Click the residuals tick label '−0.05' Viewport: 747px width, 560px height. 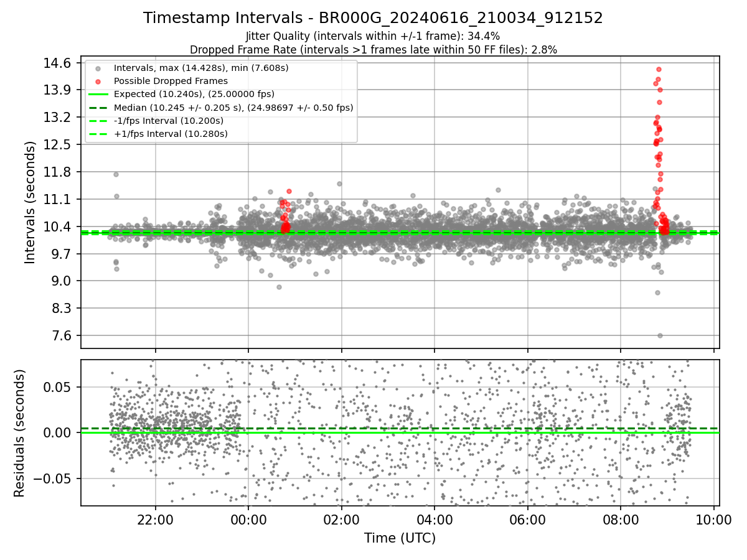click(53, 478)
